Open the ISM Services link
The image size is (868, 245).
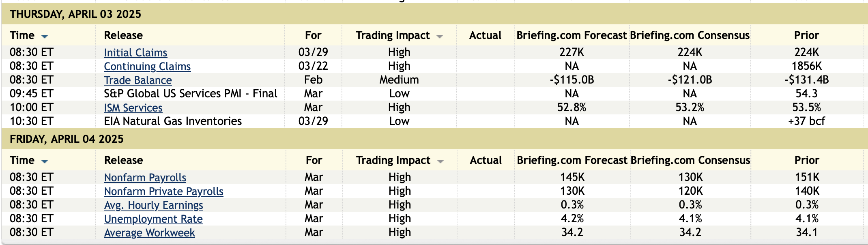(133, 108)
